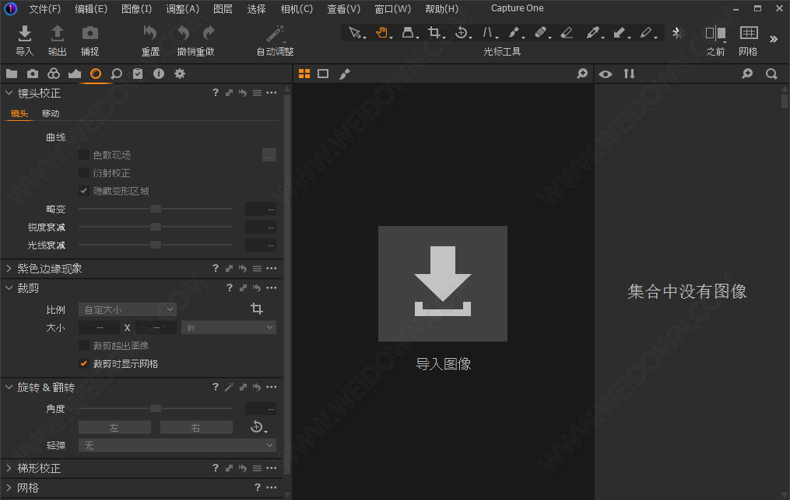Click the 左 rotate left button

tap(114, 427)
